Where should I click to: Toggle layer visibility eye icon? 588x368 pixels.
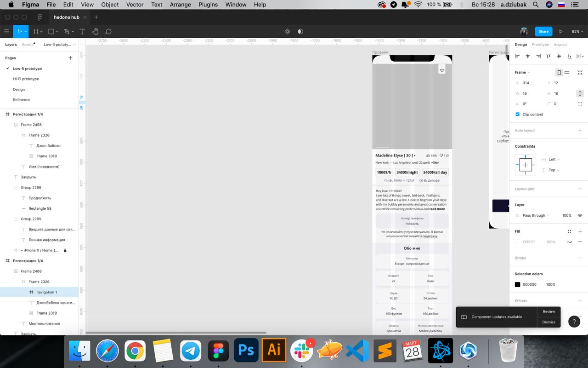(x=580, y=215)
